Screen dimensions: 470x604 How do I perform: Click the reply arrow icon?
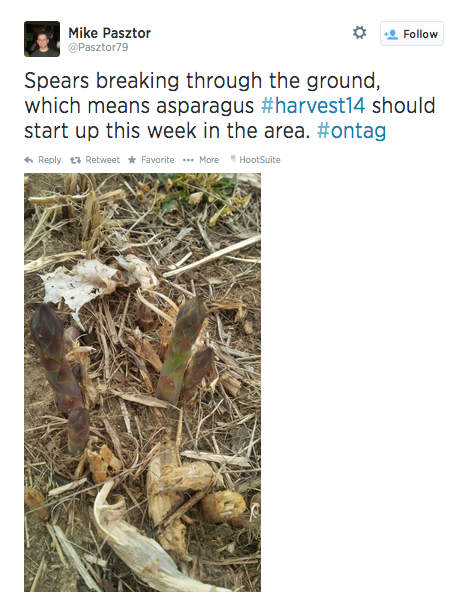click(x=29, y=160)
